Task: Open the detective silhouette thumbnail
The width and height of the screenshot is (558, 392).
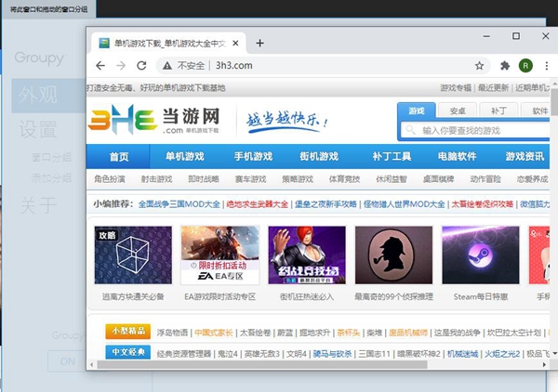Action: (393, 255)
